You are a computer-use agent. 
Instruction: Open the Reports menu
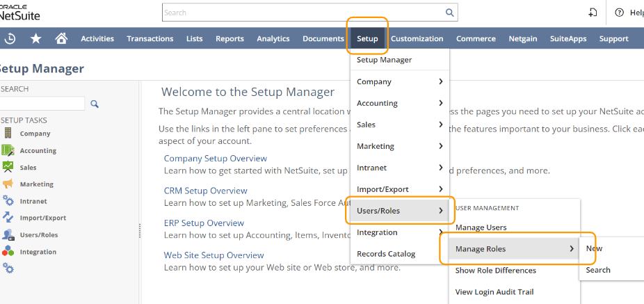[230, 39]
